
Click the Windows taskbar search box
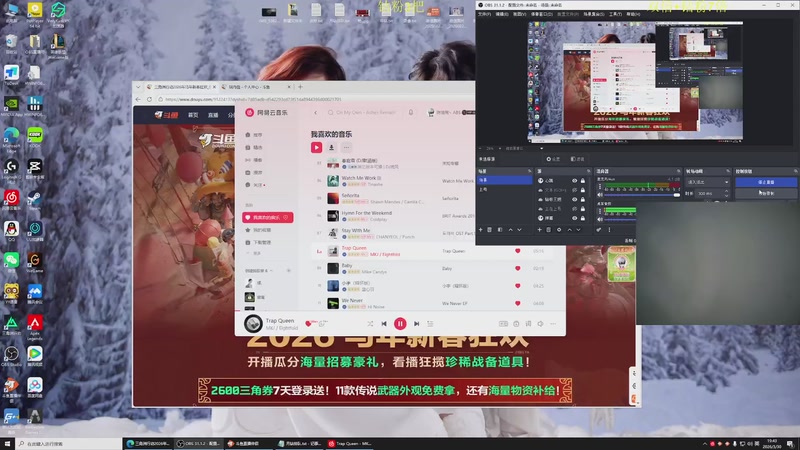tap(69, 444)
